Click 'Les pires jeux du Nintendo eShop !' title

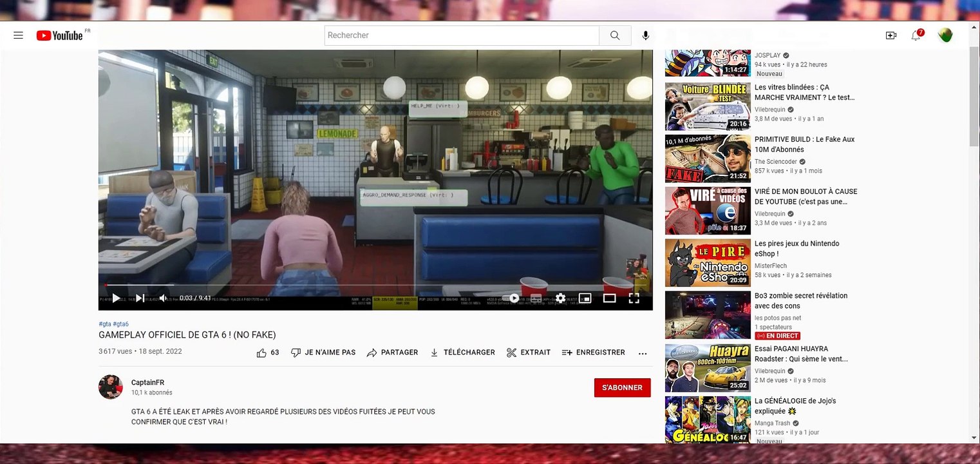tap(797, 249)
